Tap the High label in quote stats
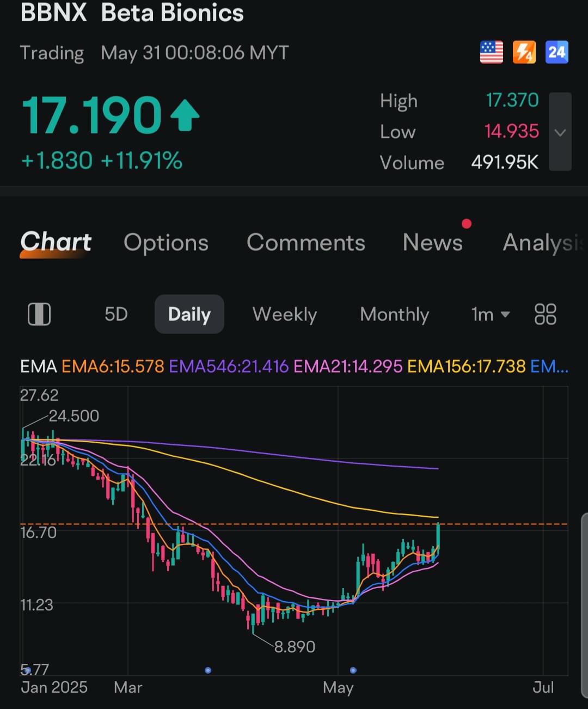 coord(399,101)
